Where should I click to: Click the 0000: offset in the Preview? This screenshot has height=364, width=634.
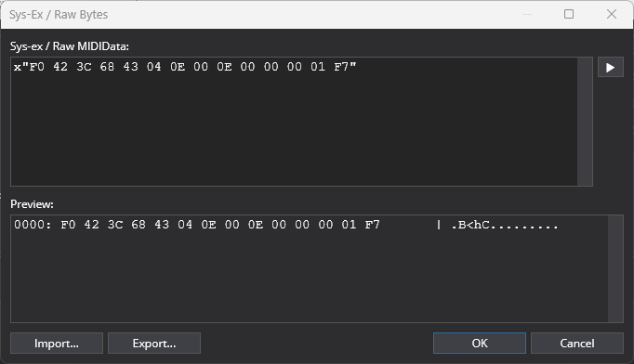[x=33, y=225]
